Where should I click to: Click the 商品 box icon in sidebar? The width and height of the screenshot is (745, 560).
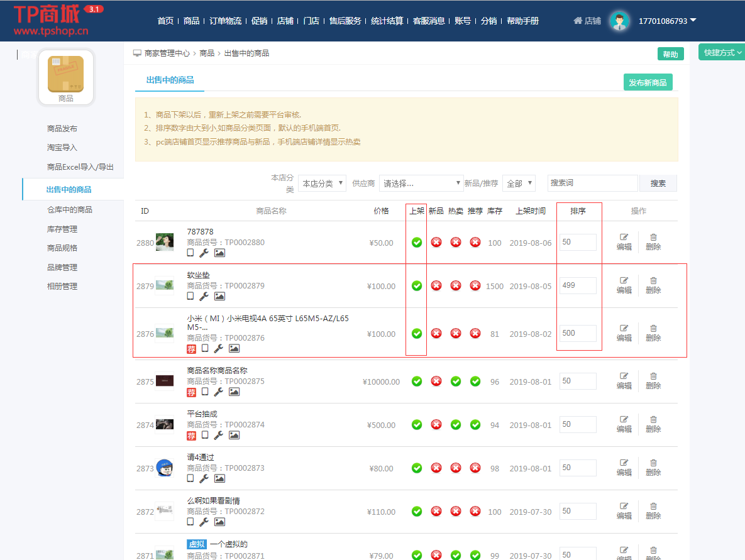click(x=66, y=74)
